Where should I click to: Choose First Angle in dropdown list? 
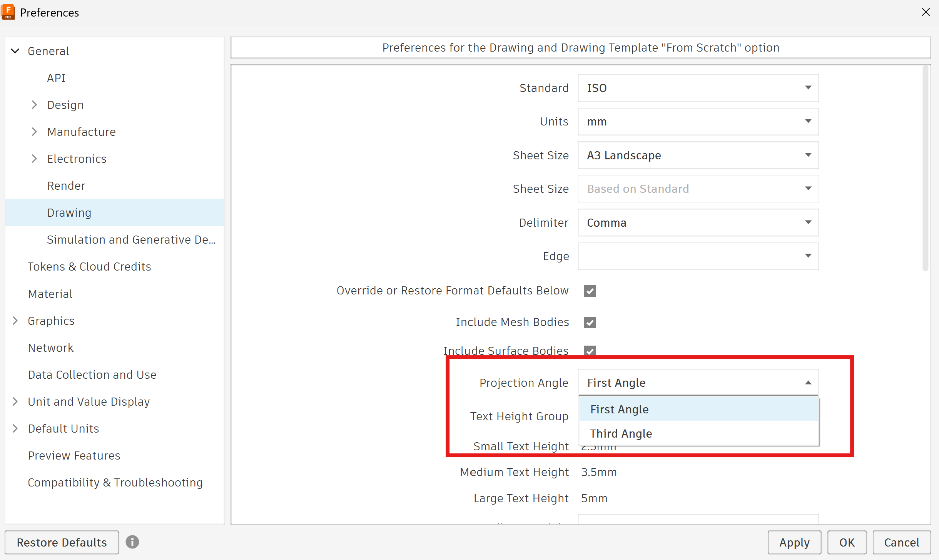[x=698, y=409]
